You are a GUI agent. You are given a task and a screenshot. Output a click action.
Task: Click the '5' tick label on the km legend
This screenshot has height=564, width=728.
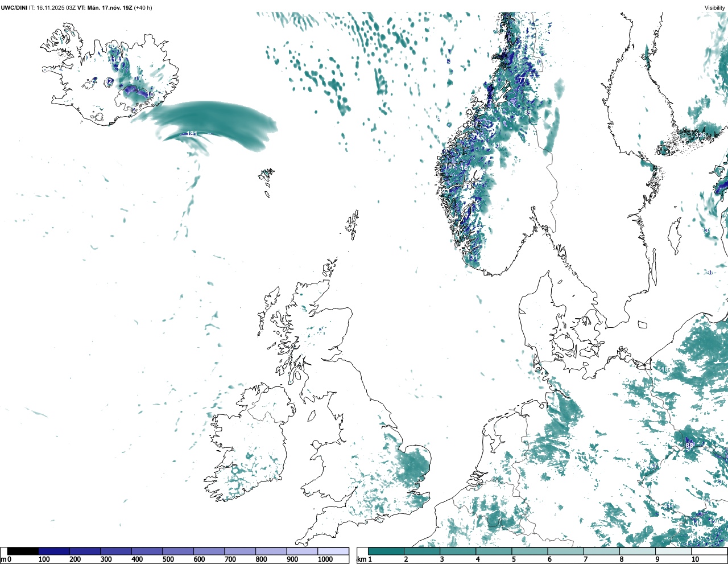(x=514, y=559)
